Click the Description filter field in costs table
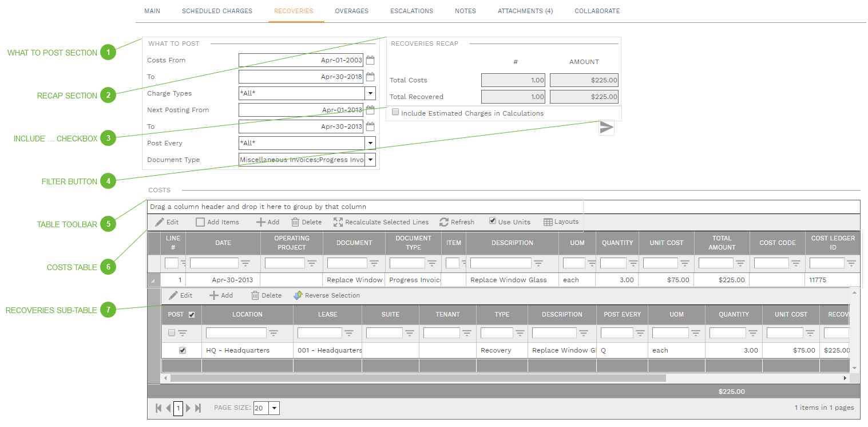This screenshot has width=868, height=427. pyautogui.click(x=501, y=263)
